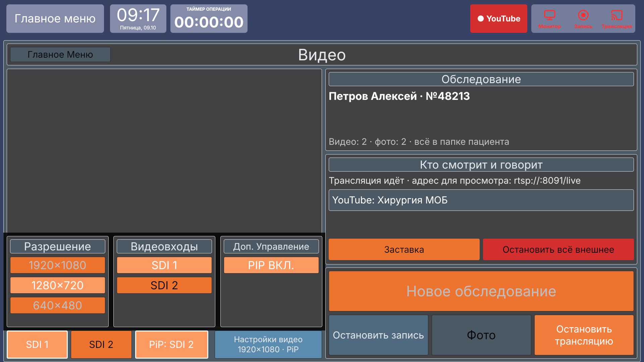The height and width of the screenshot is (362, 644).
Task: Switch to SDI 2 source in bottom bar
Action: coord(101,344)
